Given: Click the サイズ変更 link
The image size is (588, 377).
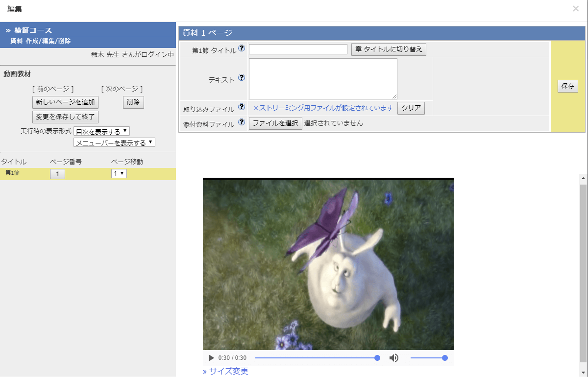Looking at the screenshot, I should (x=225, y=371).
